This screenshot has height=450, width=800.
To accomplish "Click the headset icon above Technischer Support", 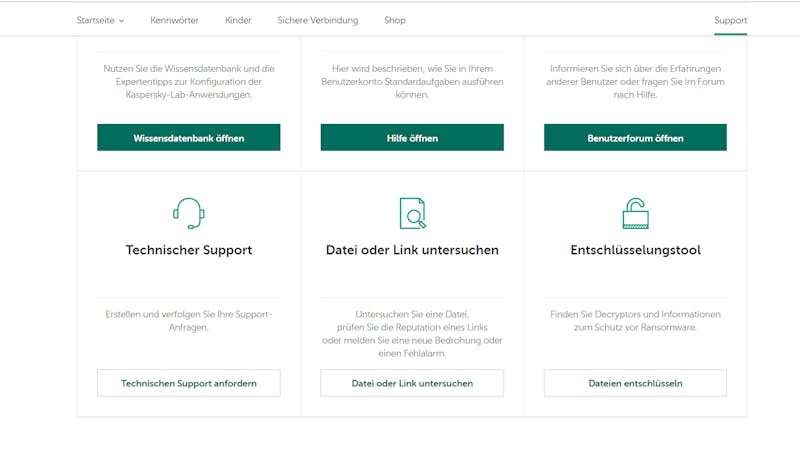I will (188, 213).
